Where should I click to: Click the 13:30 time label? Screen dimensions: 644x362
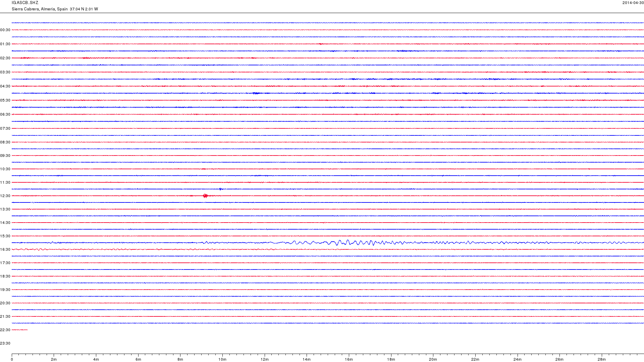(x=5, y=209)
